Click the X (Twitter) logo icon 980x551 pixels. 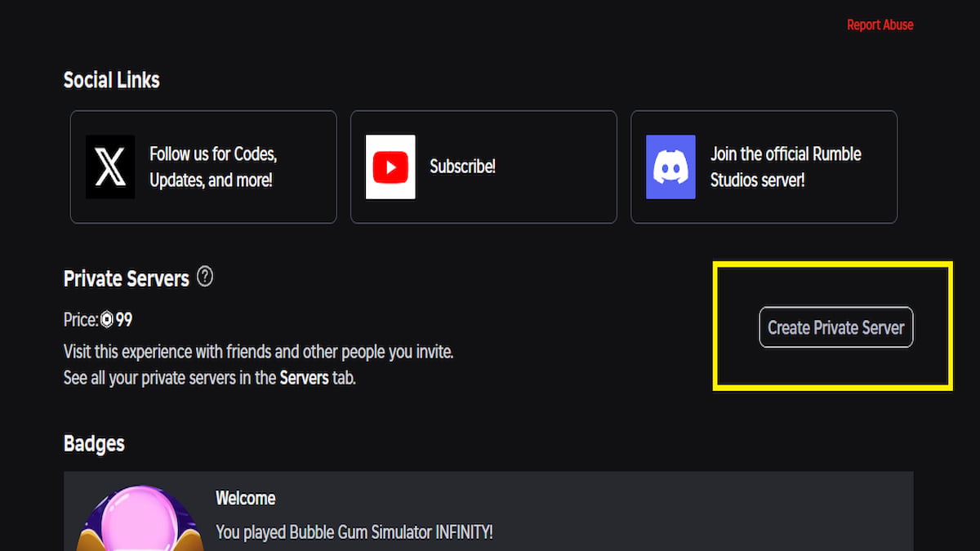point(110,167)
